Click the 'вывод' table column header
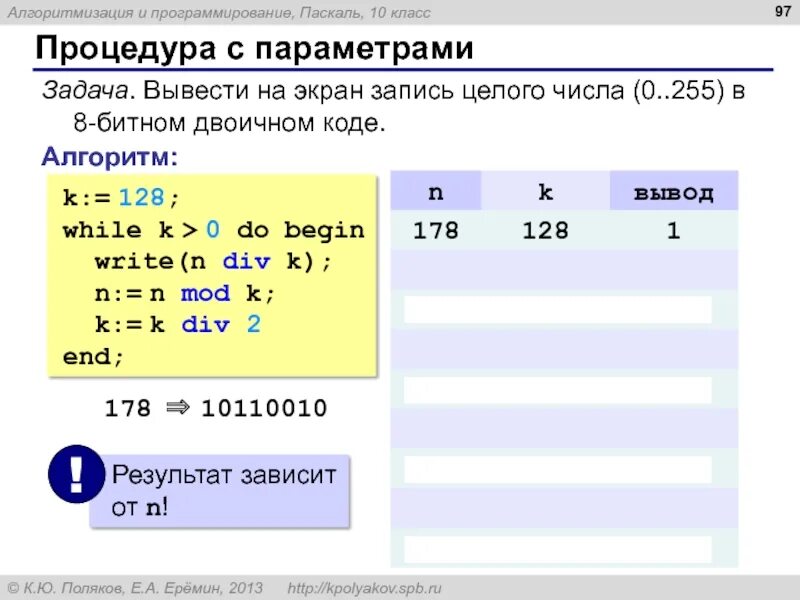Viewport: 800px width, 600px height. (674, 191)
